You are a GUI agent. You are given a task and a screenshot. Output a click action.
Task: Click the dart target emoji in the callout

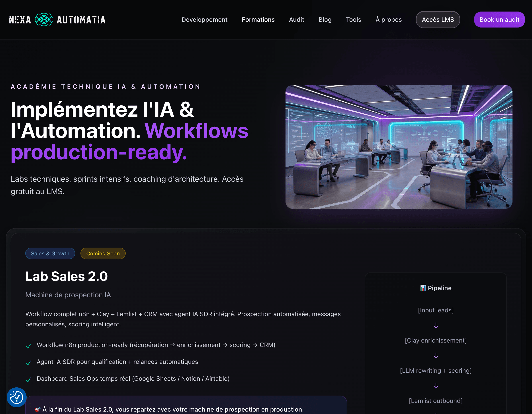point(37,409)
